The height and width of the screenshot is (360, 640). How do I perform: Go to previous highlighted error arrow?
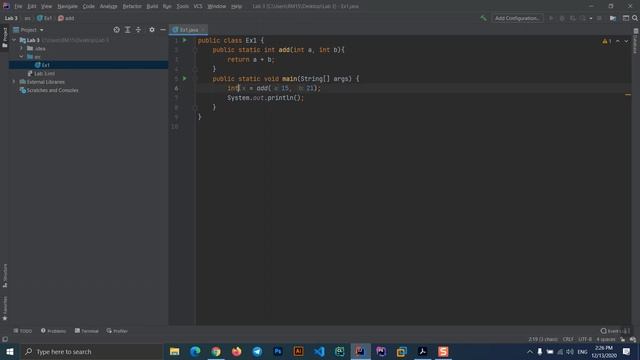pyautogui.click(x=618, y=41)
